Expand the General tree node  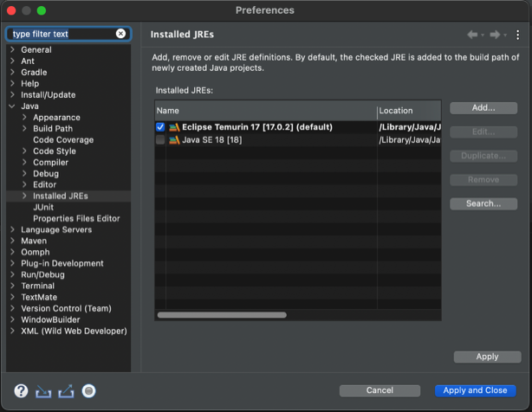12,50
